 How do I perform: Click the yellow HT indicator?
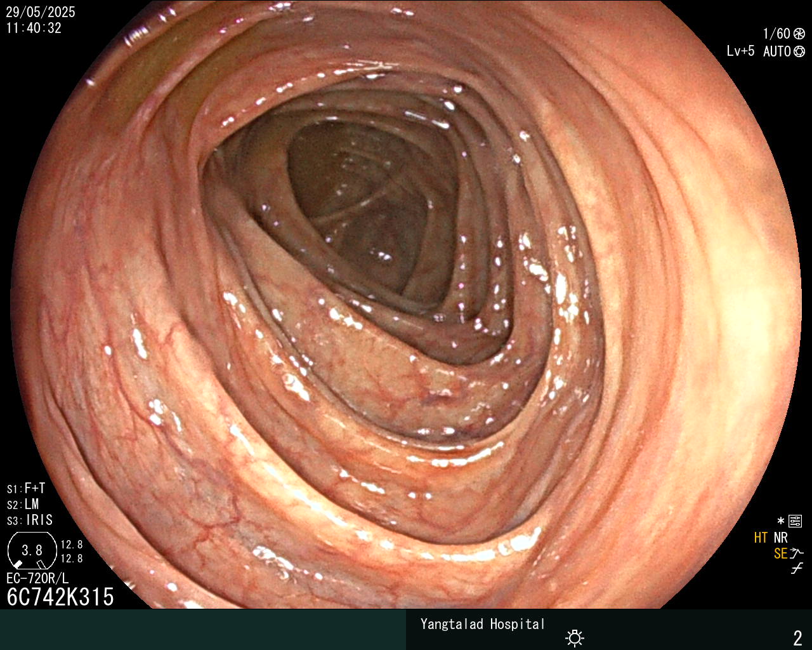[761, 538]
